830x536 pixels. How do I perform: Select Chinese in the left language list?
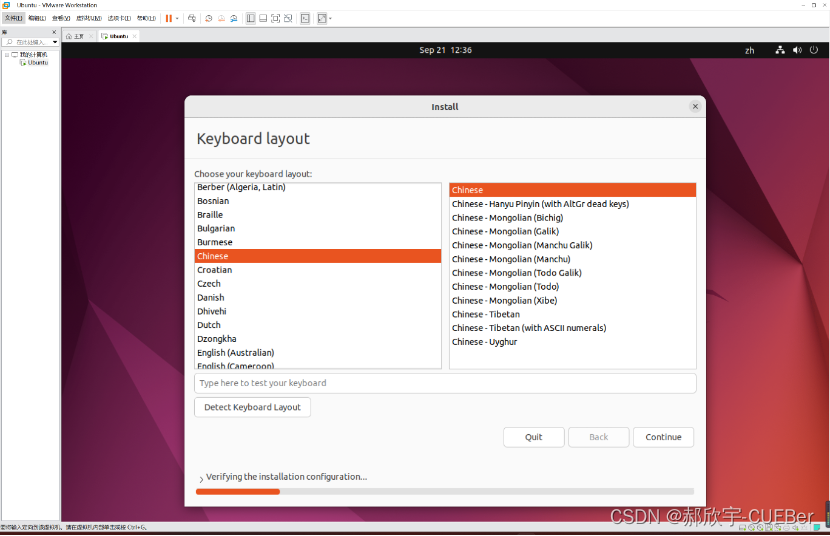[x=318, y=256]
